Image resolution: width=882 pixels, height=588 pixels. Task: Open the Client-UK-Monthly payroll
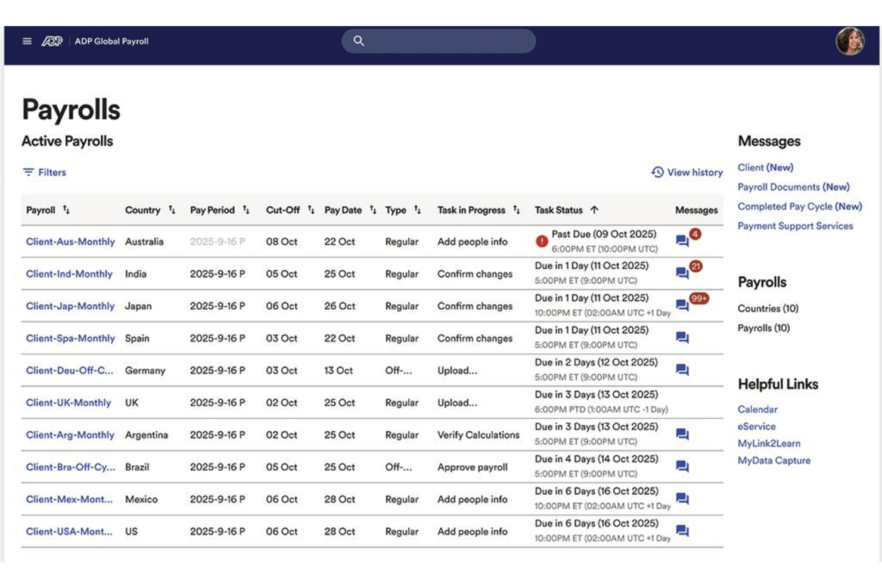pos(69,402)
